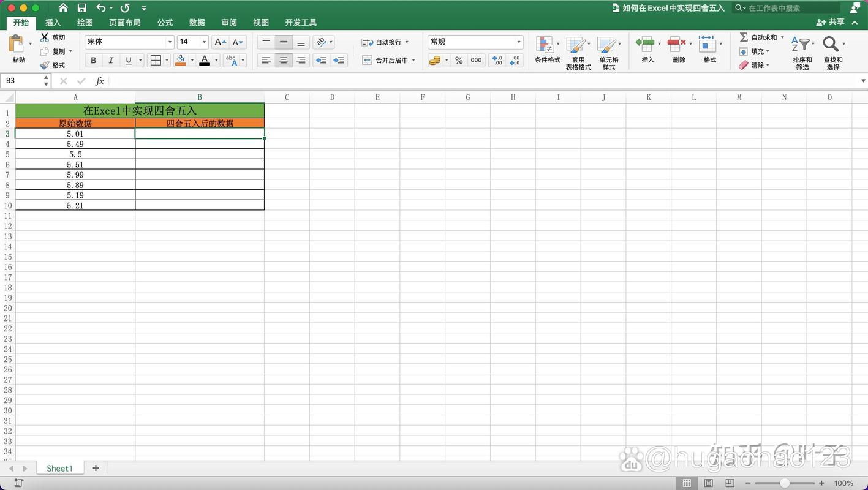The image size is (868, 490).
Task: Expand the font color palette arrow
Action: point(216,60)
